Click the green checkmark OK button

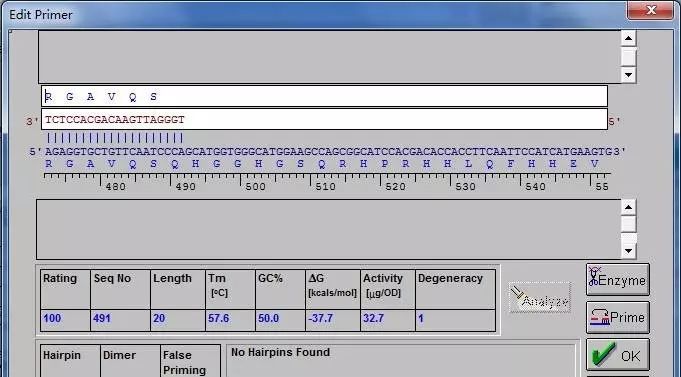pos(618,355)
